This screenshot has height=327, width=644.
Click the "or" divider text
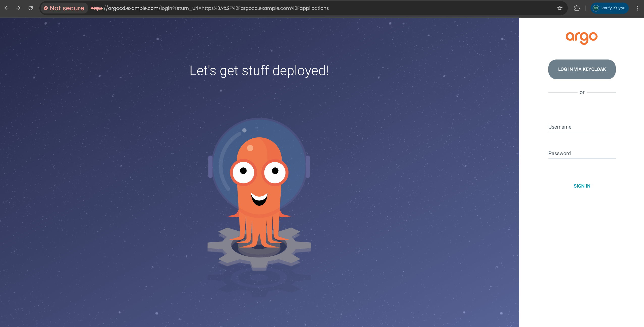[582, 92]
